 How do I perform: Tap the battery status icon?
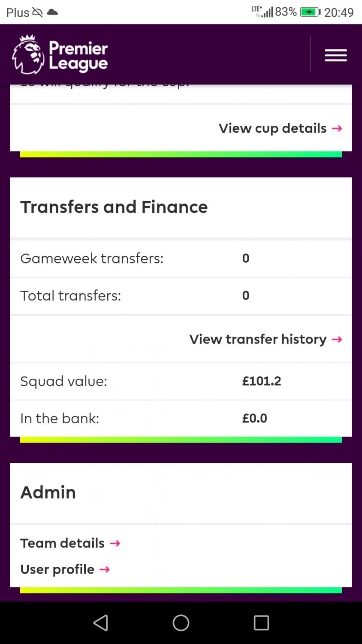pos(310,12)
